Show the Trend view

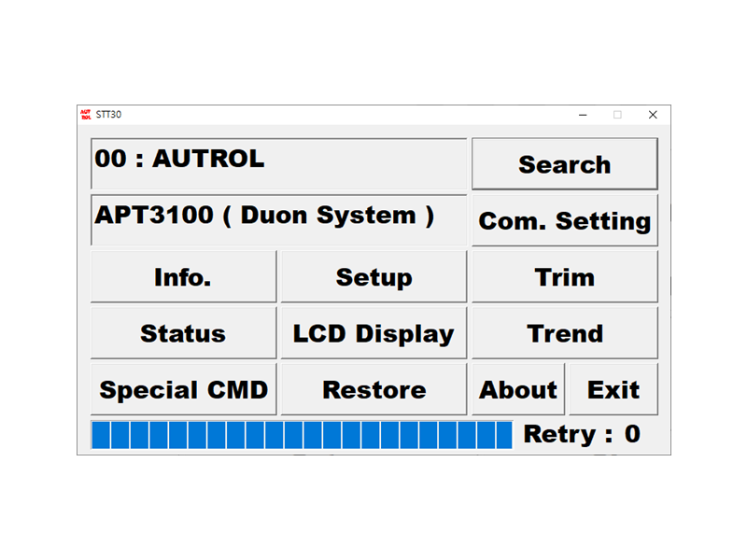click(x=565, y=333)
